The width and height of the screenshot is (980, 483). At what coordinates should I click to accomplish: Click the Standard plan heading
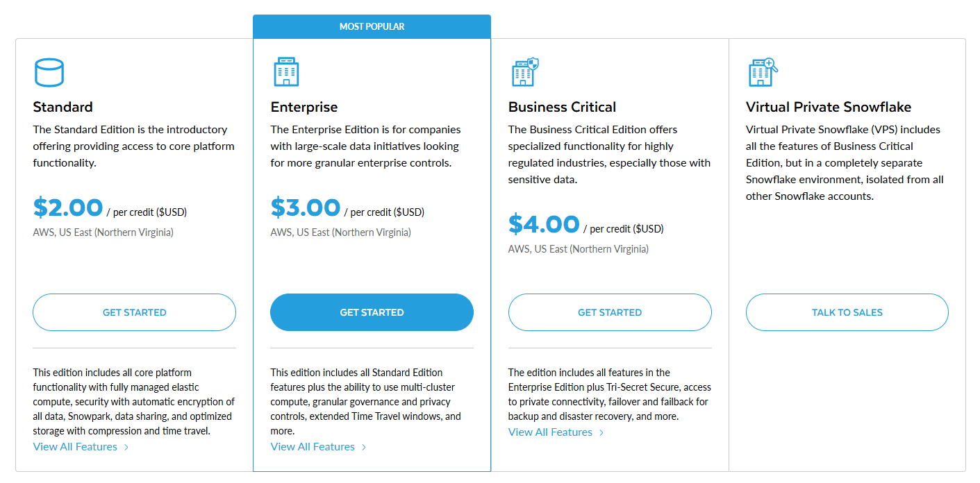tap(63, 107)
